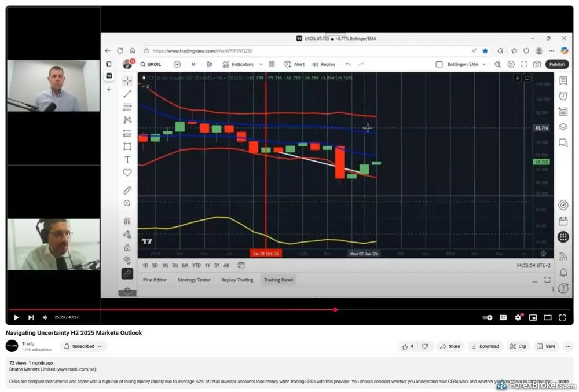
Task: Mute the video volume speaker
Action: click(x=45, y=317)
